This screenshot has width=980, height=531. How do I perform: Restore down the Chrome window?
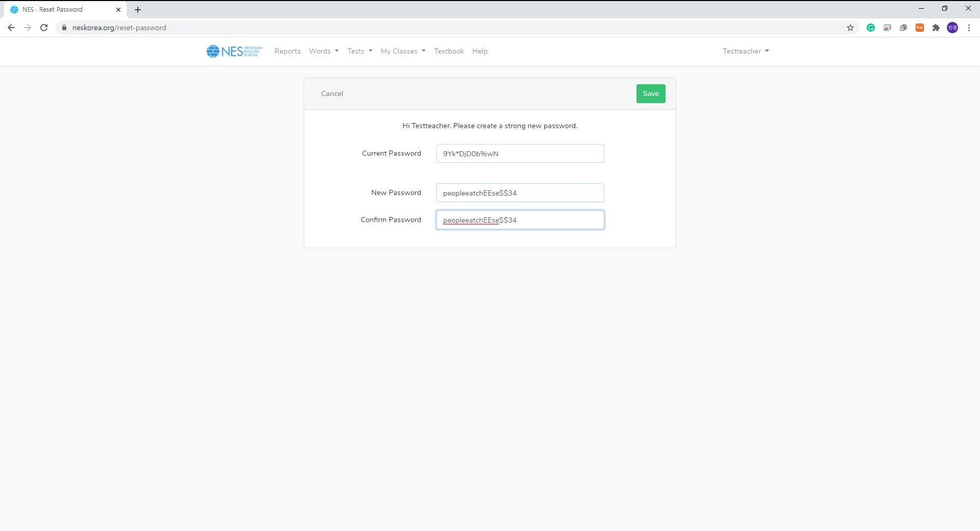coord(945,9)
